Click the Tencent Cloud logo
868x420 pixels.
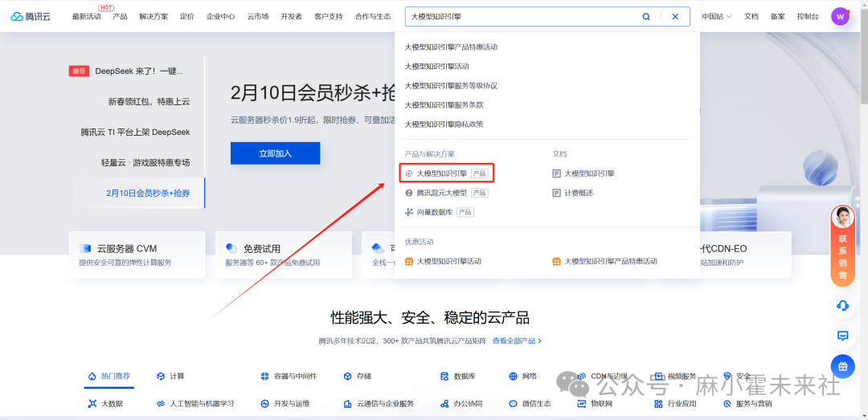coord(31,17)
